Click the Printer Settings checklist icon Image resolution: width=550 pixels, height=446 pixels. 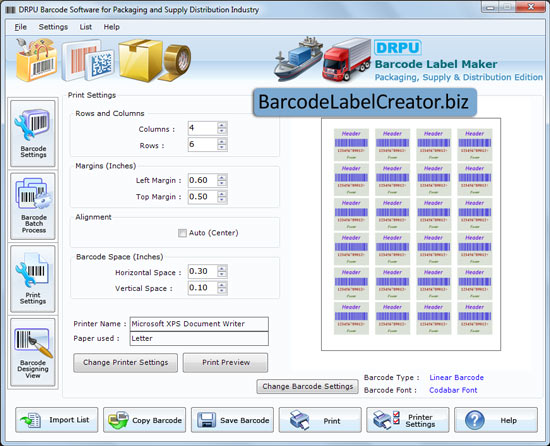click(386, 420)
